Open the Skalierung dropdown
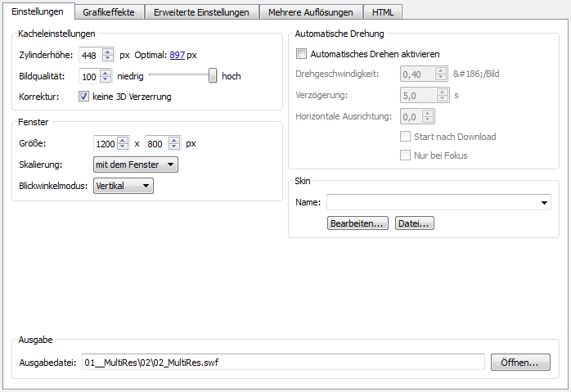Image resolution: width=571 pixels, height=392 pixels. pyautogui.click(x=135, y=164)
